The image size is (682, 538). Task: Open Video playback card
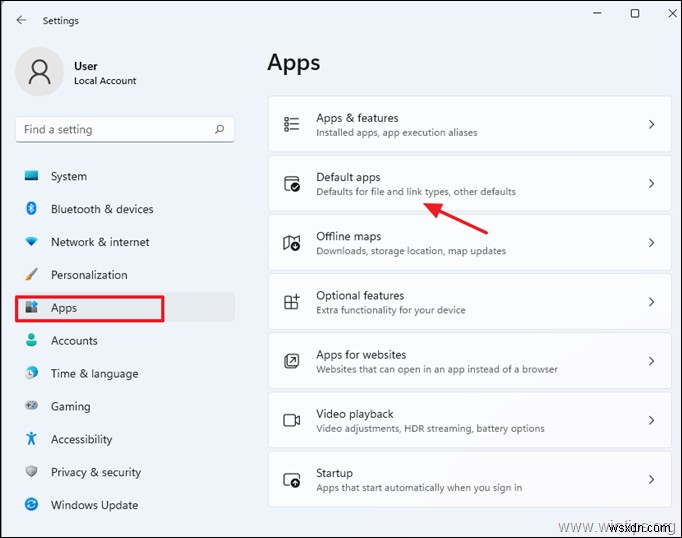coord(470,420)
